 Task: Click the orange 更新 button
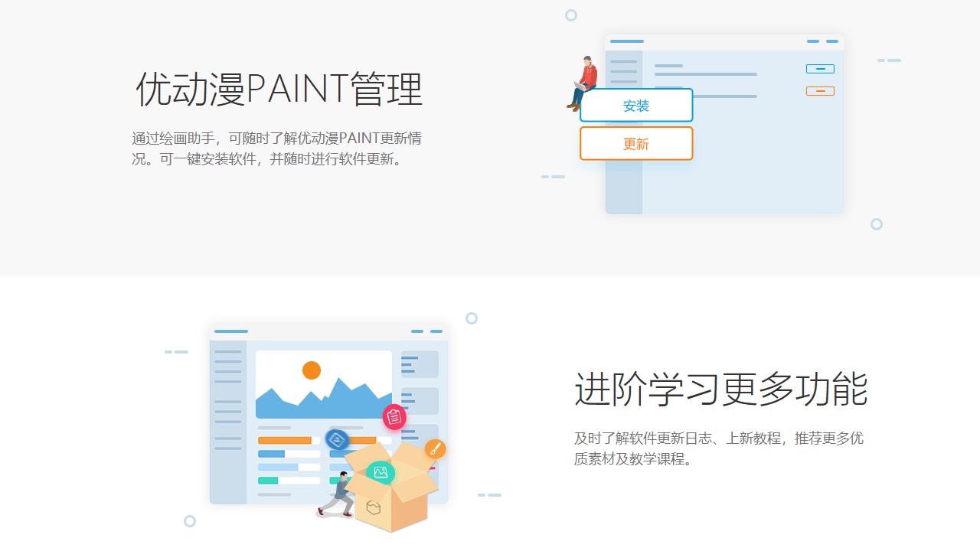click(636, 144)
